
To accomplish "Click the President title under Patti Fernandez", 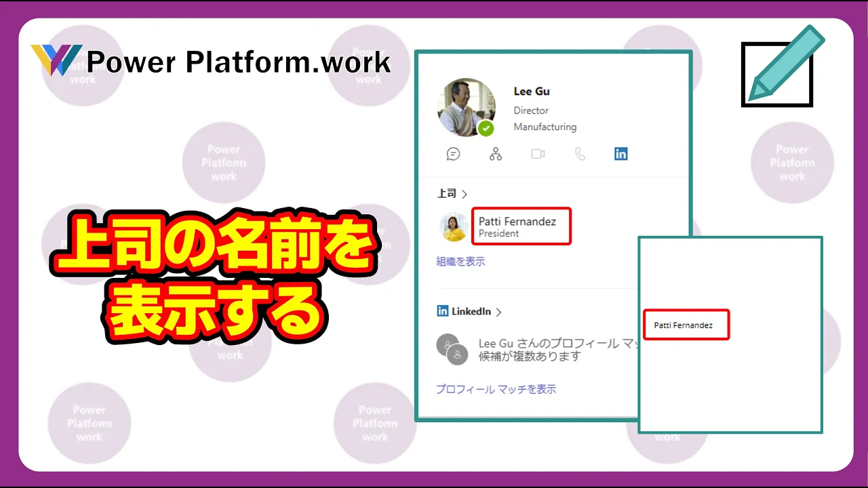I will (498, 233).
